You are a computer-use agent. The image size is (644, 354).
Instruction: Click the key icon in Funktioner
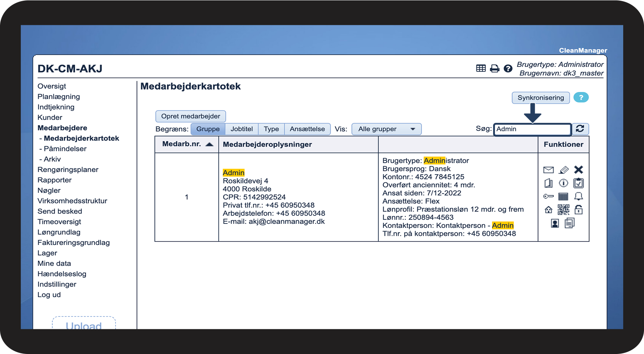[x=548, y=197]
